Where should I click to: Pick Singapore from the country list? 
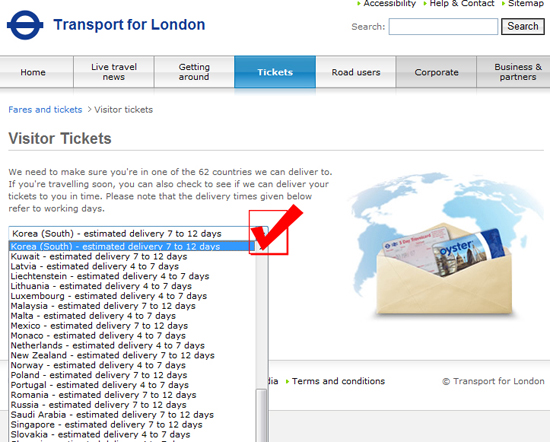click(x=106, y=425)
